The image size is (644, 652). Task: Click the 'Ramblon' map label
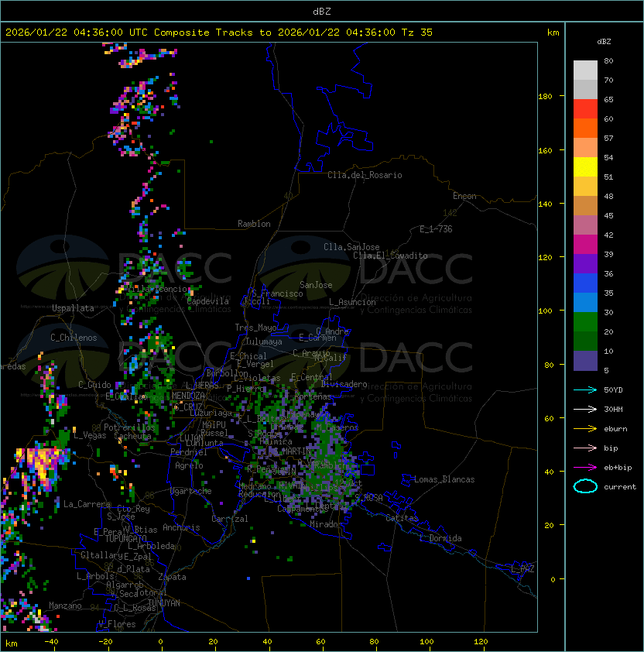(254, 224)
